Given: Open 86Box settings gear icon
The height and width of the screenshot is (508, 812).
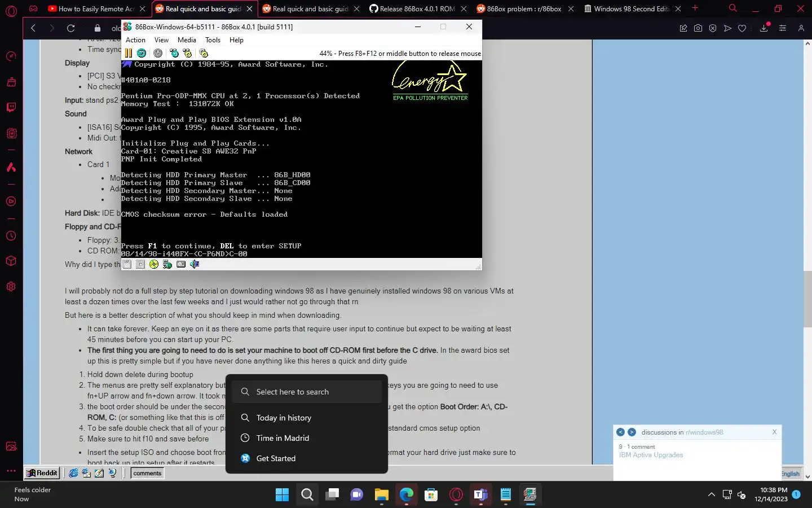Looking at the screenshot, I should click(x=204, y=53).
